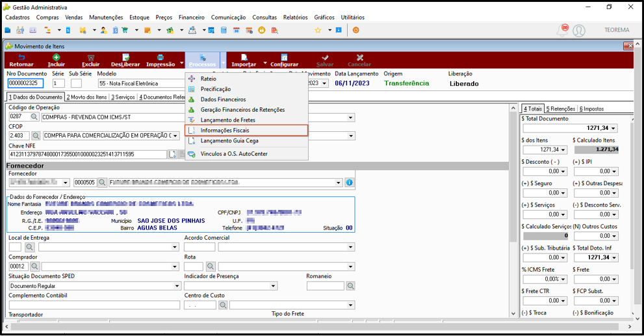Open the $ dos Itens dropdown arrow
The height and width of the screenshot is (336, 644).
pos(563,149)
